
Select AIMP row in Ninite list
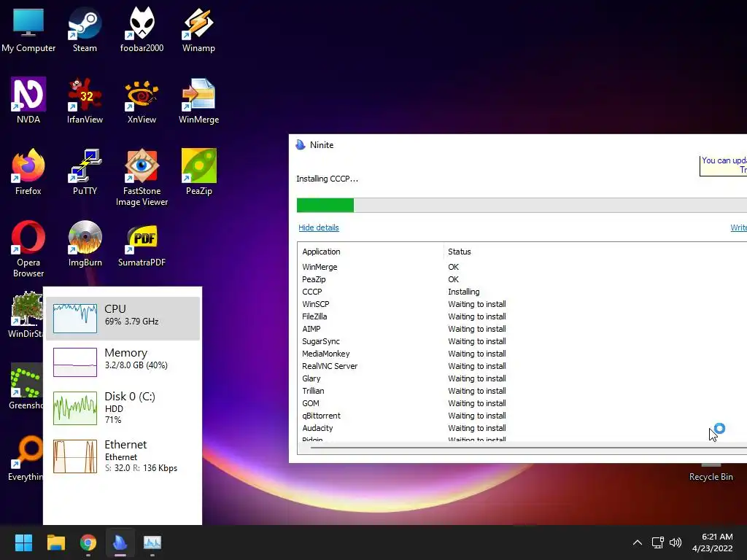pyautogui.click(x=522, y=329)
